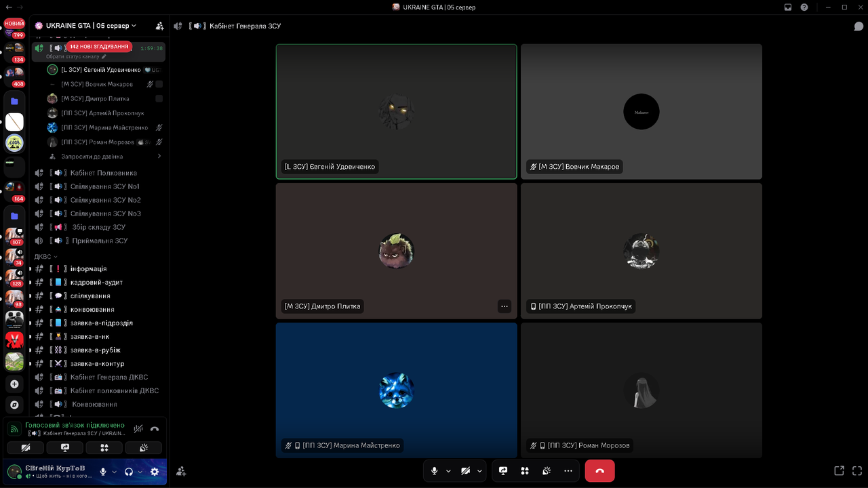868x488 pixels.
Task: Open activities icon in call toolbar
Action: tap(525, 470)
